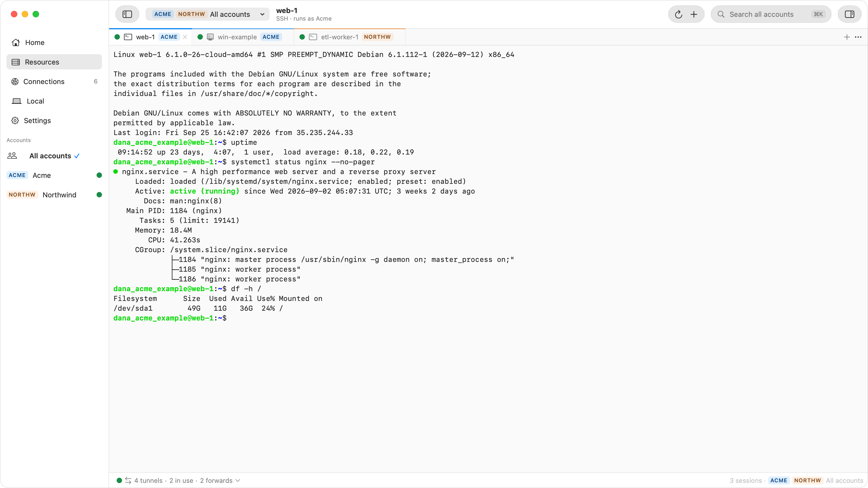The image size is (868, 488).
Task: Click the Local laptop icon
Action: (17, 101)
